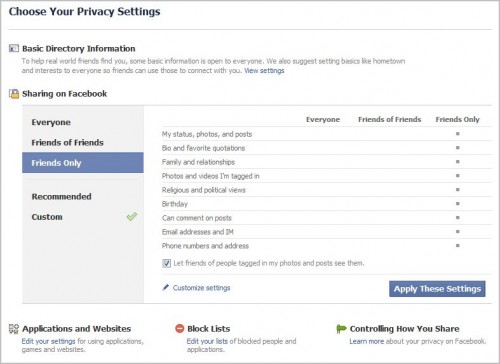
Task: Click the pencil icon next to Customize settings
Action: [x=165, y=287]
